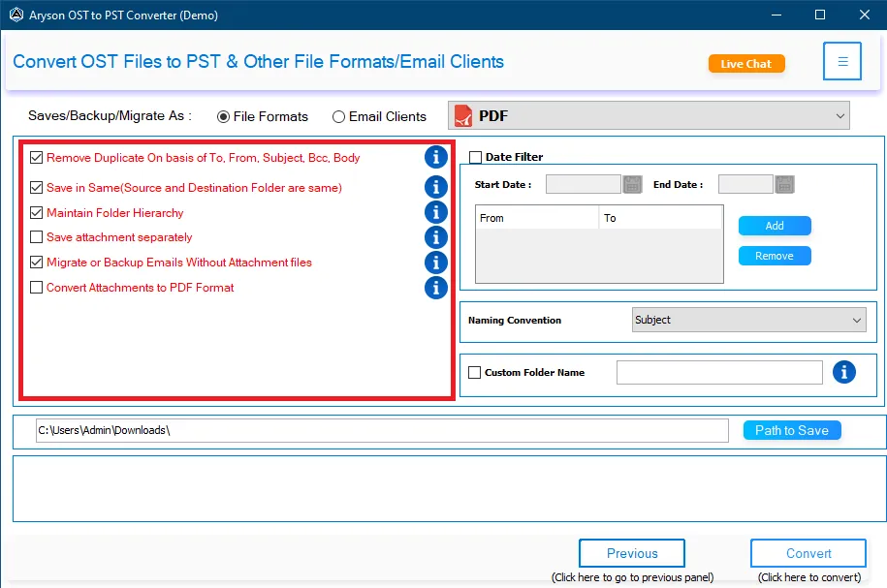The width and height of the screenshot is (887, 588).
Task: Maximize the Aryson converter window
Action: click(x=820, y=15)
